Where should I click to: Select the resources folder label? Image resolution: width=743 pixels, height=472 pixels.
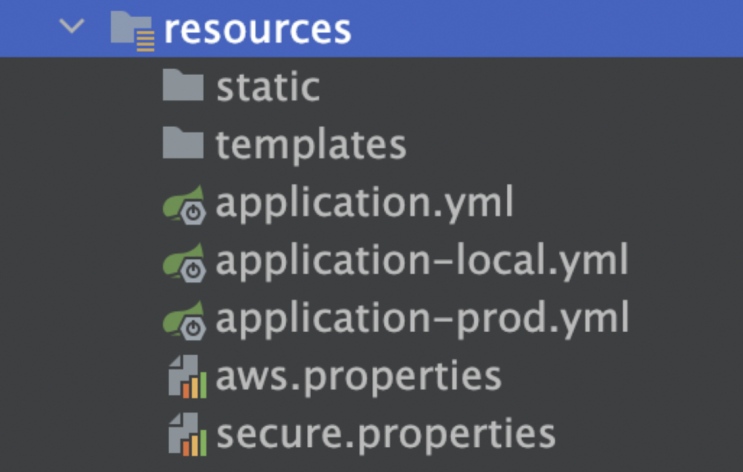257,30
